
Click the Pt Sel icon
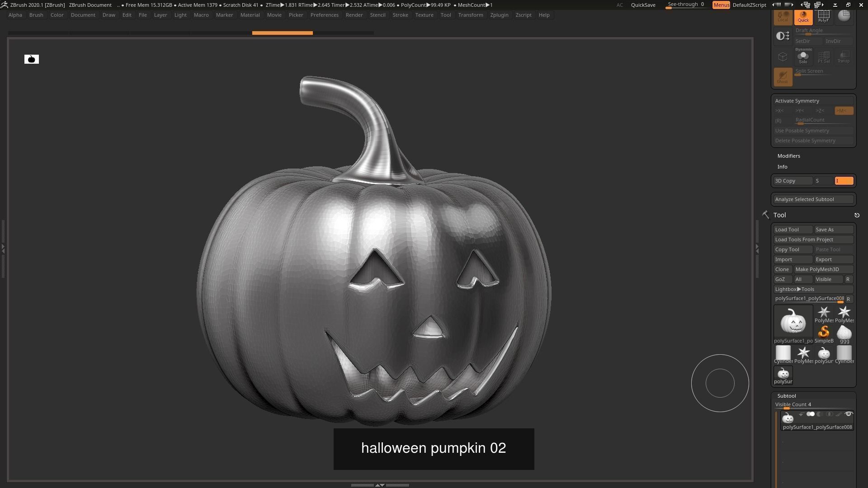[823, 57]
